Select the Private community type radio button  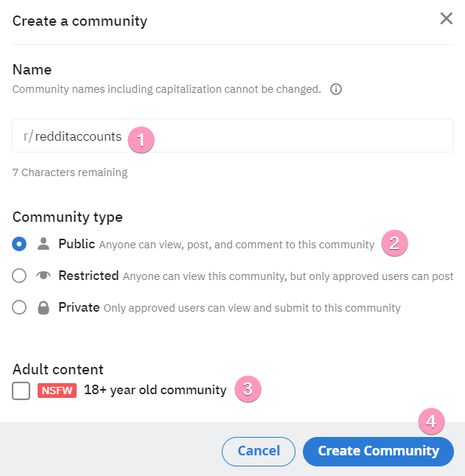[20, 307]
